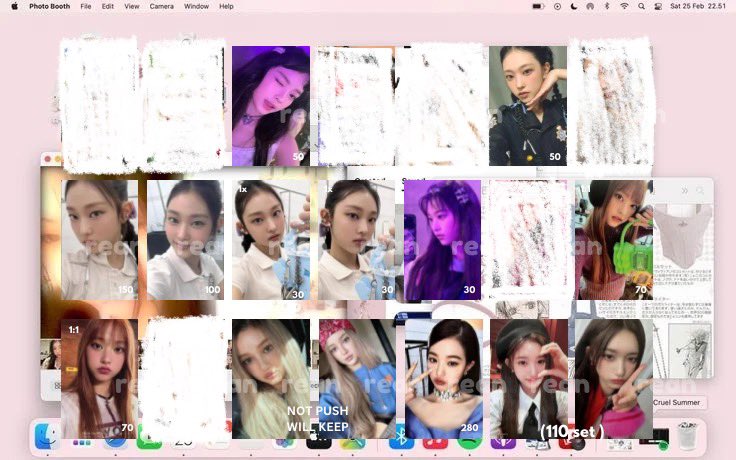736x460 pixels.
Task: Open the Wi-Fi status menu
Action: tap(624, 6)
